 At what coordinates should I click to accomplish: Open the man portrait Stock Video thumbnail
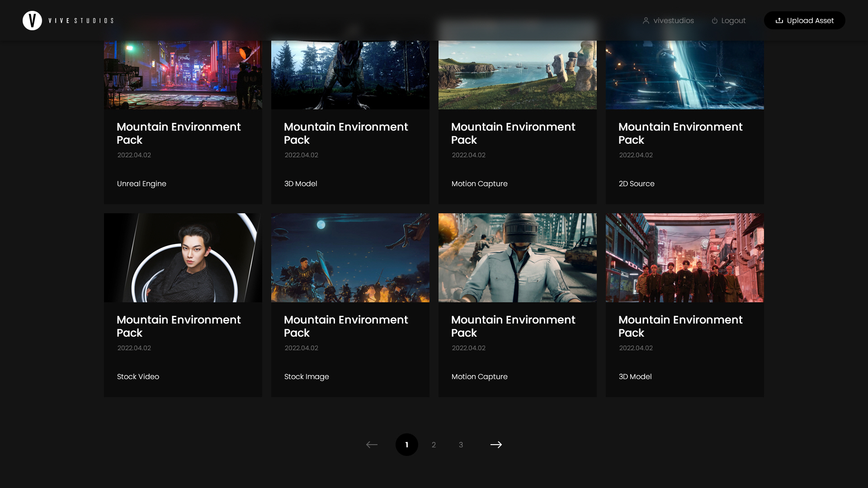pyautogui.click(x=183, y=258)
